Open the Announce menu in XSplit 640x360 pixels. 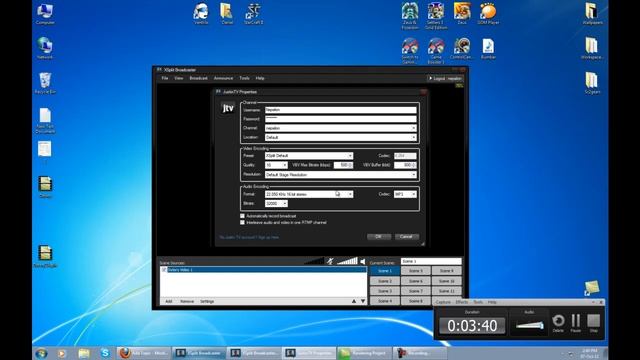click(x=223, y=78)
